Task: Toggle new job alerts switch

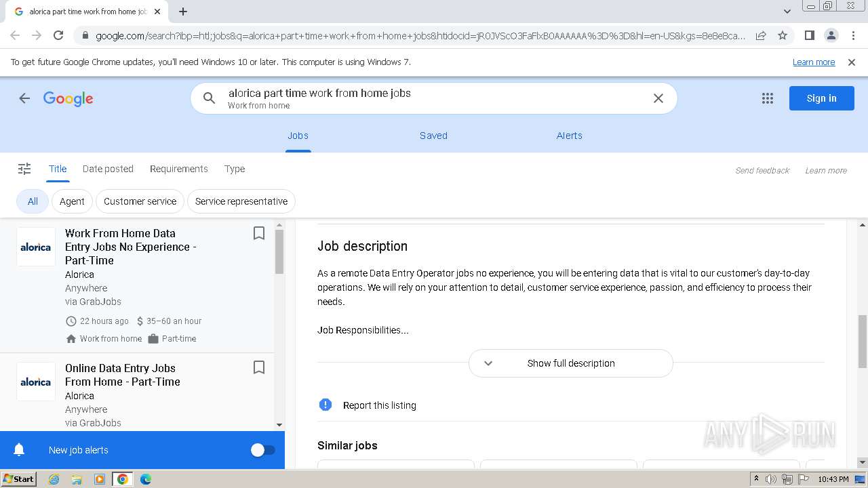Action: (x=263, y=450)
